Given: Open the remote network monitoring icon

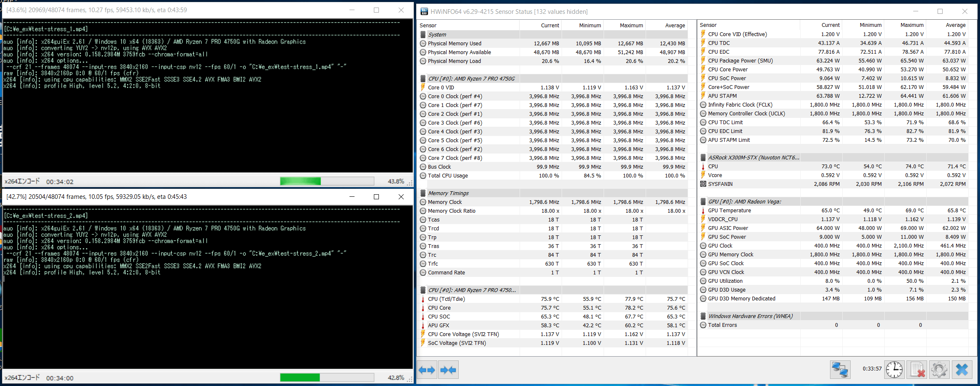Looking at the screenshot, I should pyautogui.click(x=840, y=370).
